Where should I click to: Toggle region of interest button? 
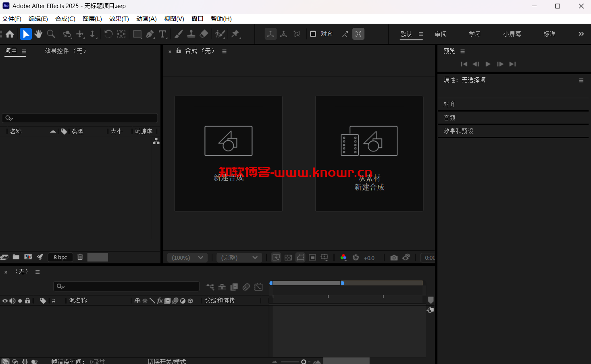312,258
